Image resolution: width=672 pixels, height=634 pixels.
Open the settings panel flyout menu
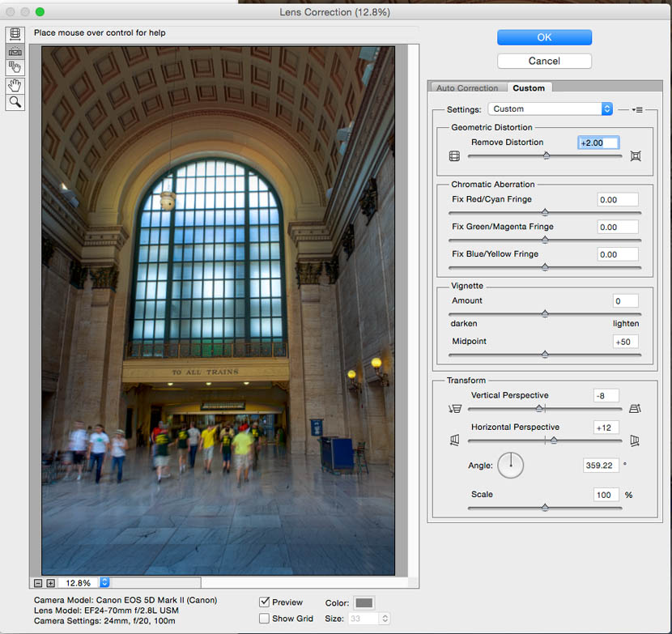(637, 109)
